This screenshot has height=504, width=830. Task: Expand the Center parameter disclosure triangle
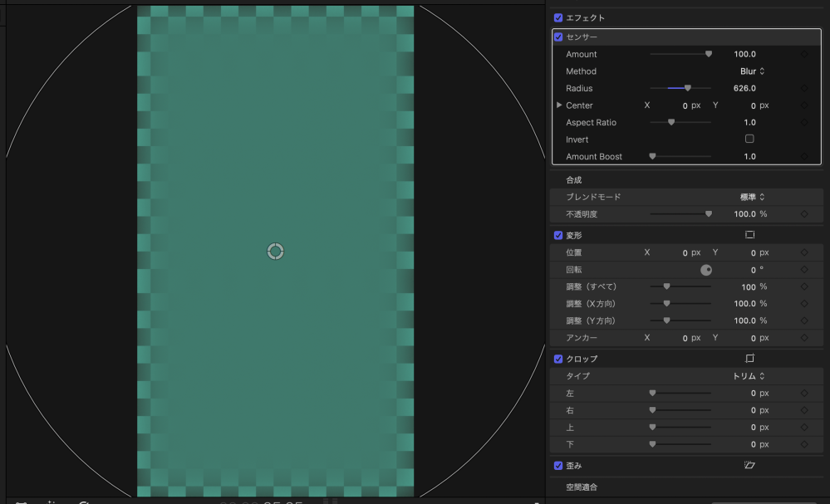tap(559, 105)
